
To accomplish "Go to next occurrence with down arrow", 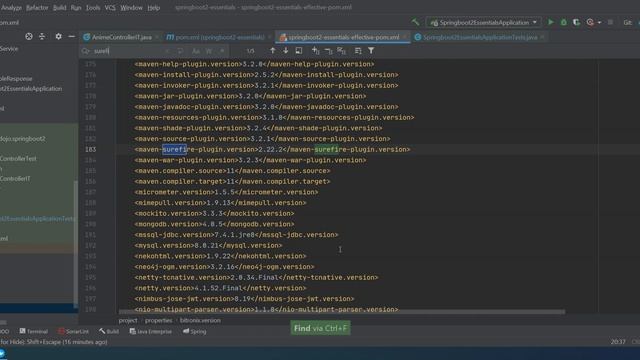I will tap(286, 51).
